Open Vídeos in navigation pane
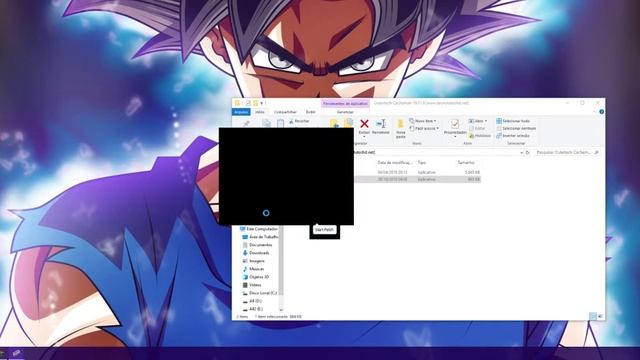This screenshot has height=360, width=640. tap(252, 285)
